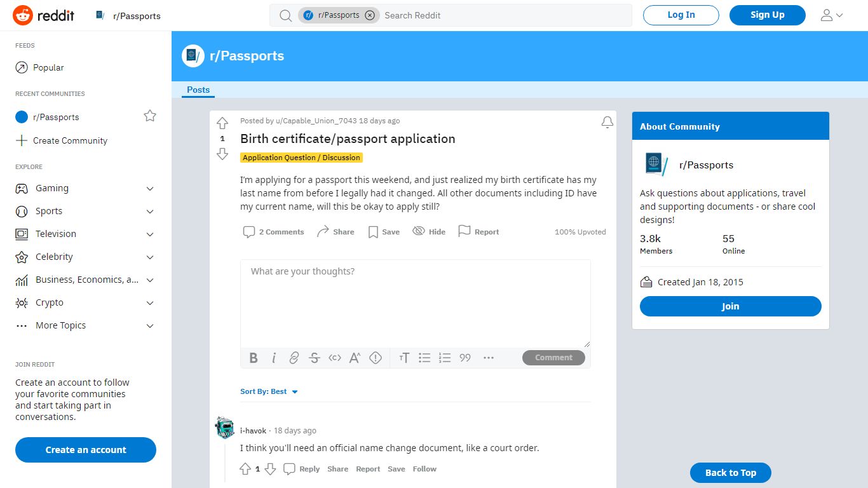Submit with the Comment button

[553, 358]
